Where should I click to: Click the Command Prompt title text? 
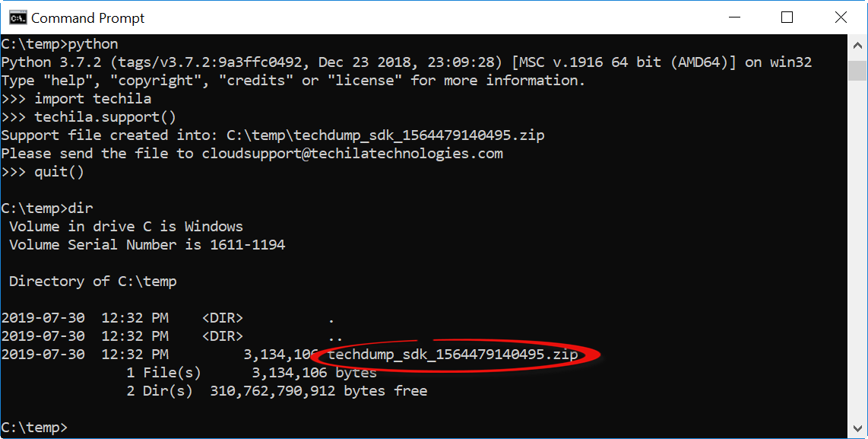(87, 17)
